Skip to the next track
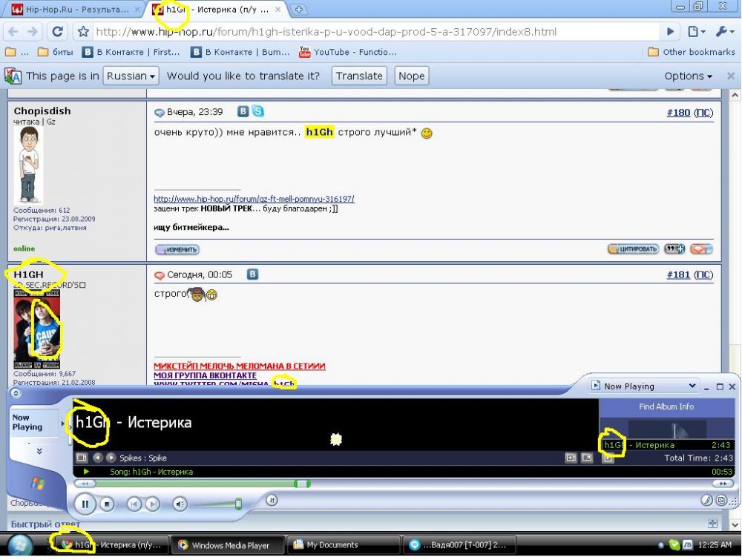Viewport: 742px width, 560px height. click(x=152, y=504)
